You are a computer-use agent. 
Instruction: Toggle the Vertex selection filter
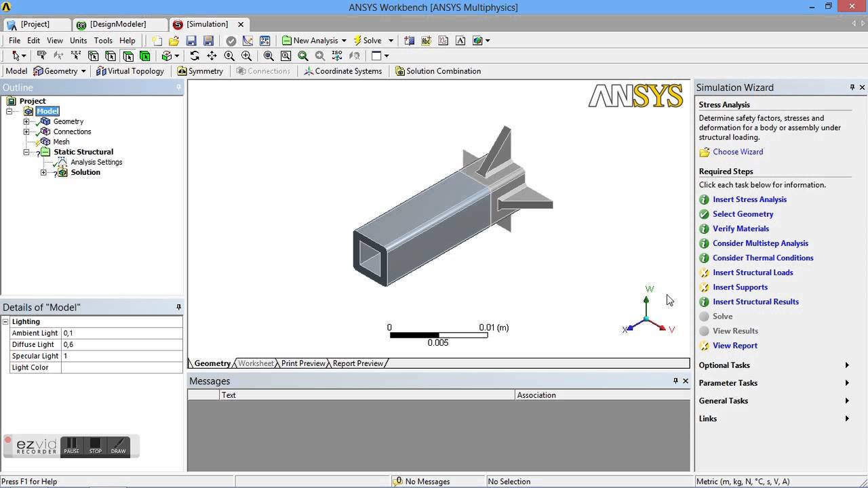tap(93, 56)
